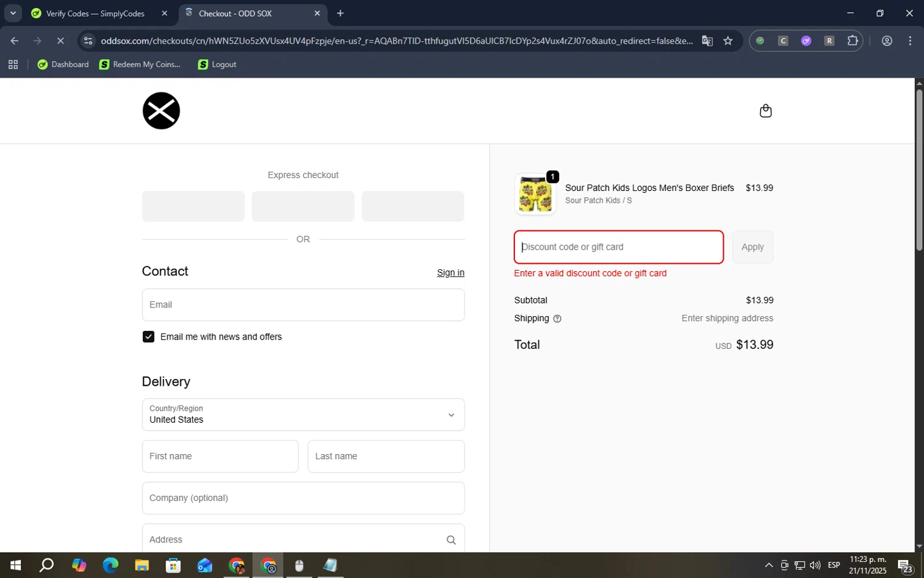
Task: Open the Chrome profile icon
Action: (x=887, y=41)
